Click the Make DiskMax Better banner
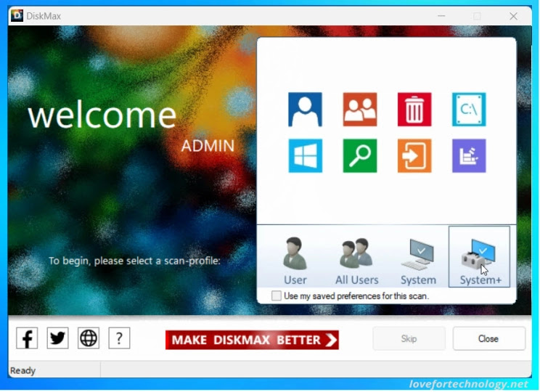Viewport: 540px width, 392px height. (252, 340)
